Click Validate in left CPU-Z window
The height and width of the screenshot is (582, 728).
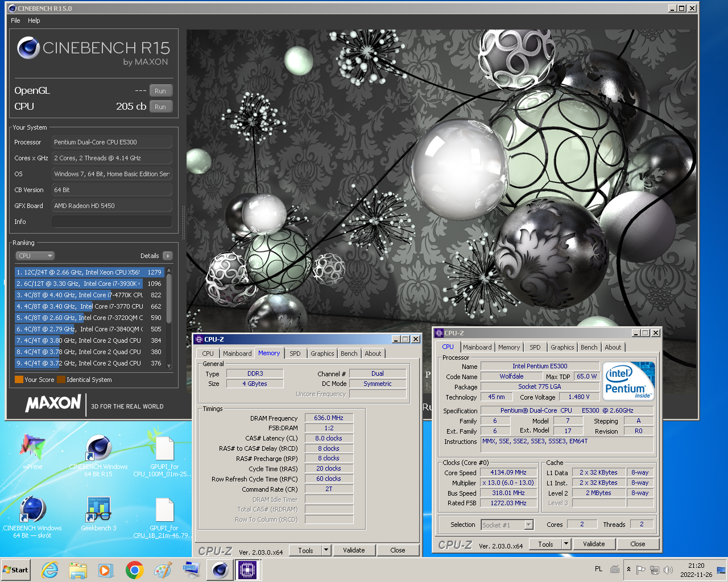(x=354, y=550)
